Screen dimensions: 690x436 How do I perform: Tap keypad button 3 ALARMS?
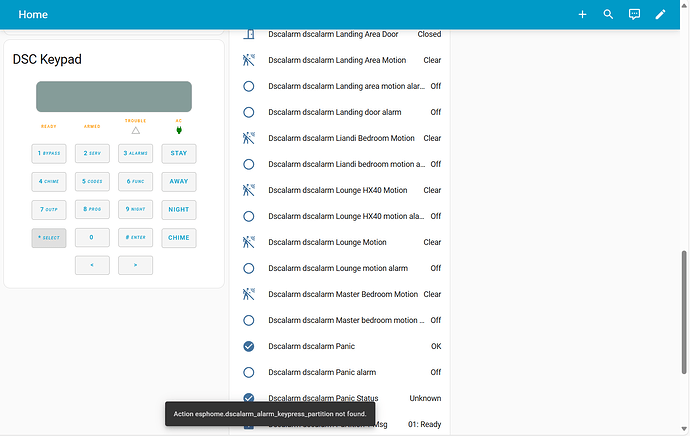click(136, 153)
